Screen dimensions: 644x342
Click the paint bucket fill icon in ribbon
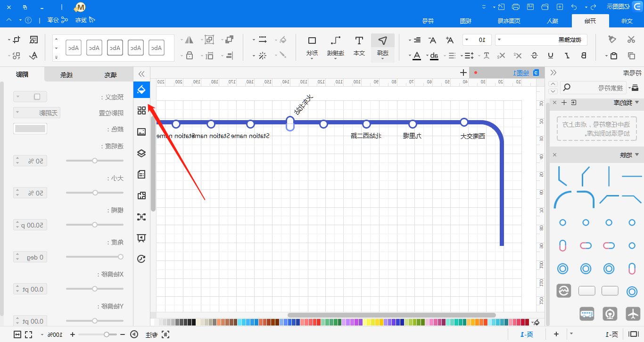283,40
